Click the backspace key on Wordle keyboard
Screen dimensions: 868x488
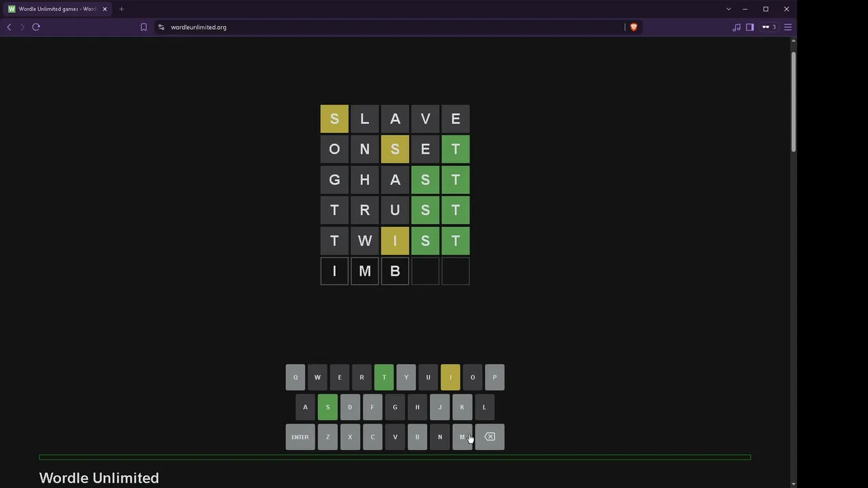click(490, 437)
